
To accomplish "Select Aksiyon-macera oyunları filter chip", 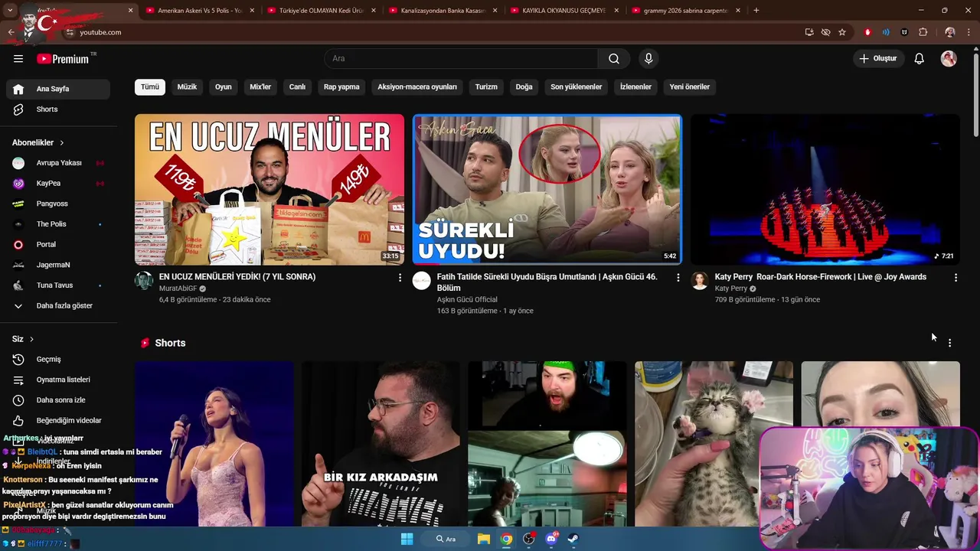I will pyautogui.click(x=417, y=87).
